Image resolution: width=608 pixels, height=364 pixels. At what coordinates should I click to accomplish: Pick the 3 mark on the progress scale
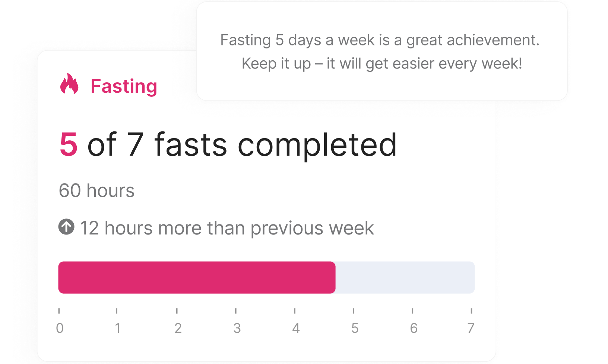(237, 328)
